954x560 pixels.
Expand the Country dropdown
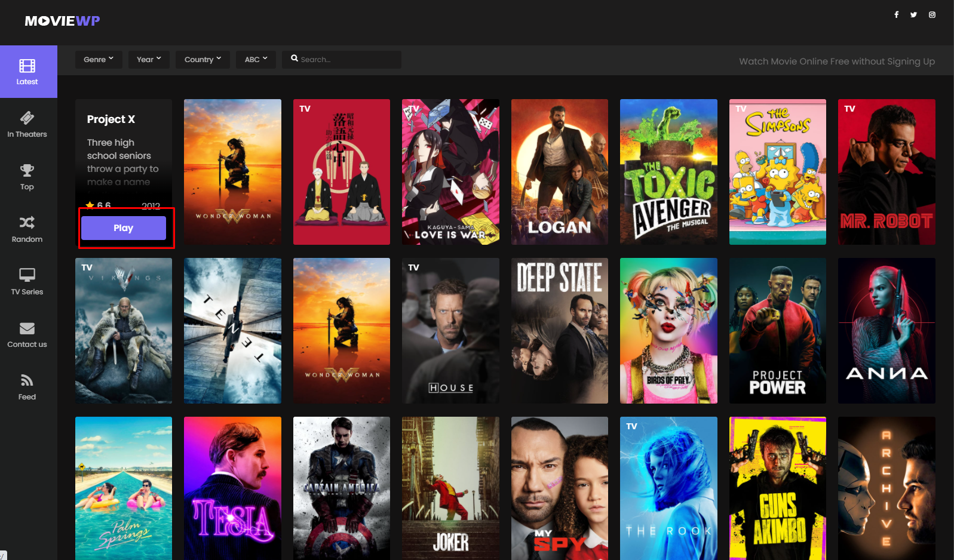[203, 60]
